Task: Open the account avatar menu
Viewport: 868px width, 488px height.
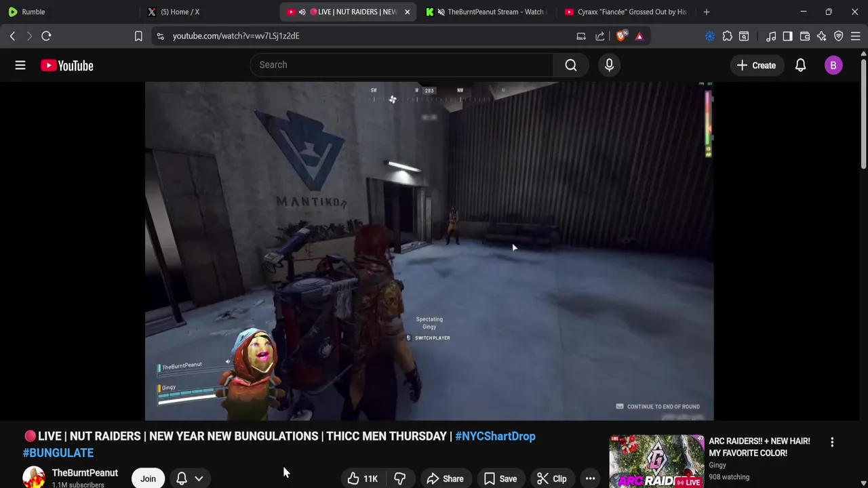Action: (833, 65)
